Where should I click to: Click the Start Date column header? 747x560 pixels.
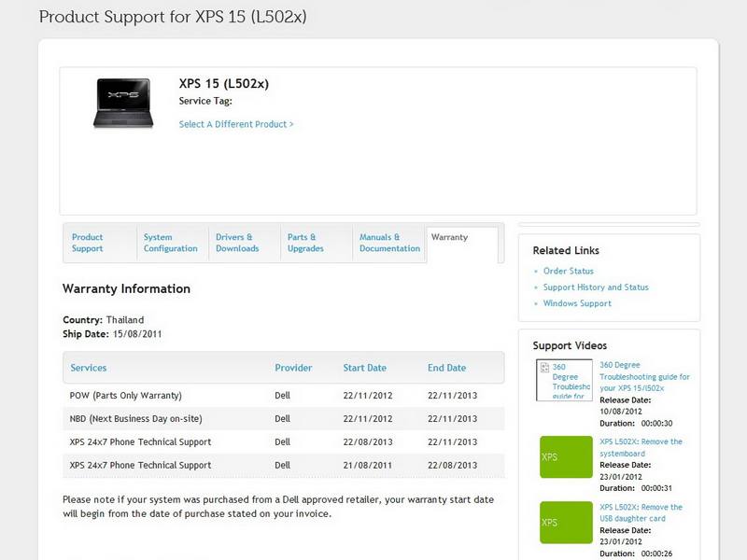pyautogui.click(x=364, y=368)
